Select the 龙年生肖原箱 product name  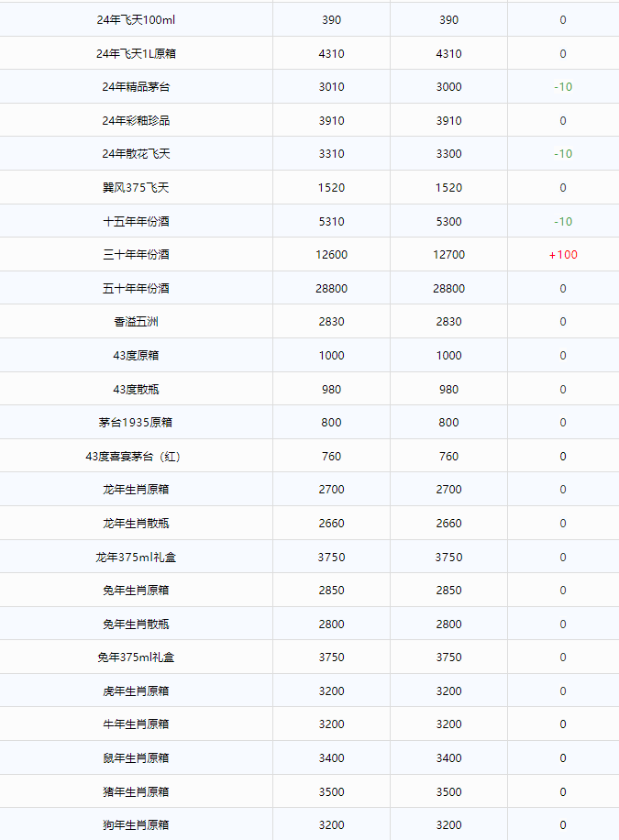[136, 489]
